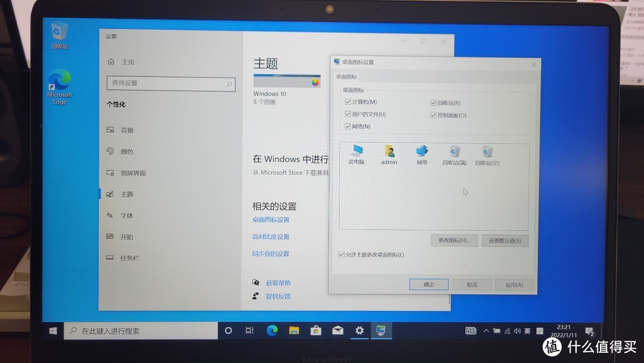Open the Mail app from taskbar

click(x=338, y=331)
